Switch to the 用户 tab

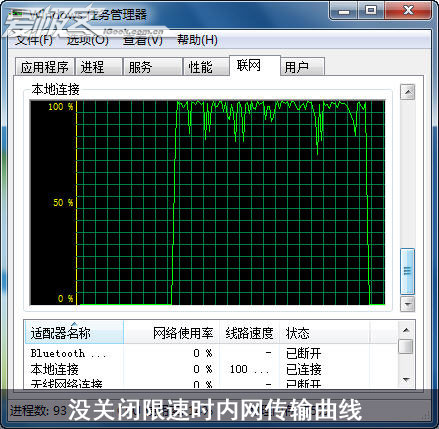302,67
